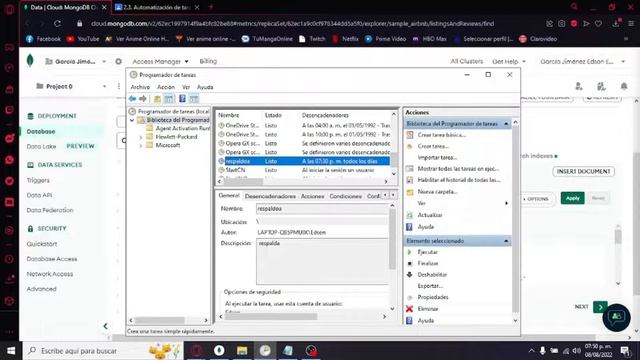Expand the Hewlett-Packard folder
The height and width of the screenshot is (360, 640).
141,137
